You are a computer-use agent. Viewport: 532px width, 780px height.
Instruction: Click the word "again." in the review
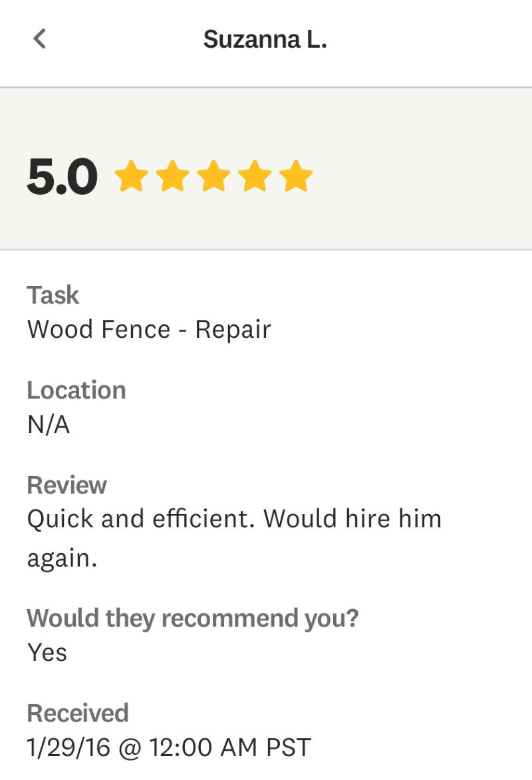pos(62,557)
